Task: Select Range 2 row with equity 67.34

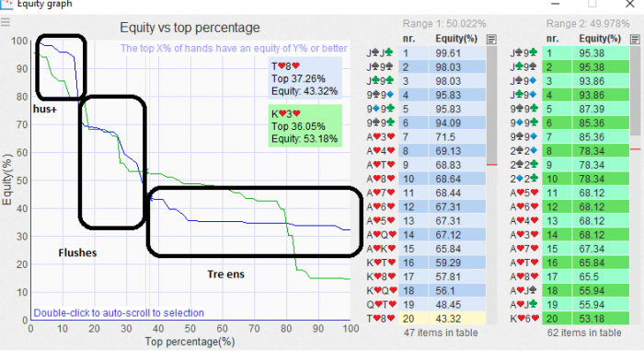Action: tap(569, 249)
